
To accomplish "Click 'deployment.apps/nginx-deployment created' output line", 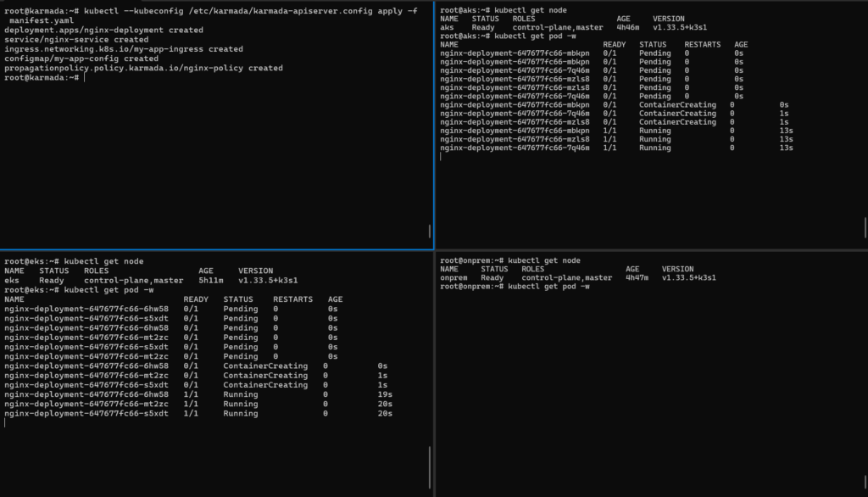I will [103, 30].
